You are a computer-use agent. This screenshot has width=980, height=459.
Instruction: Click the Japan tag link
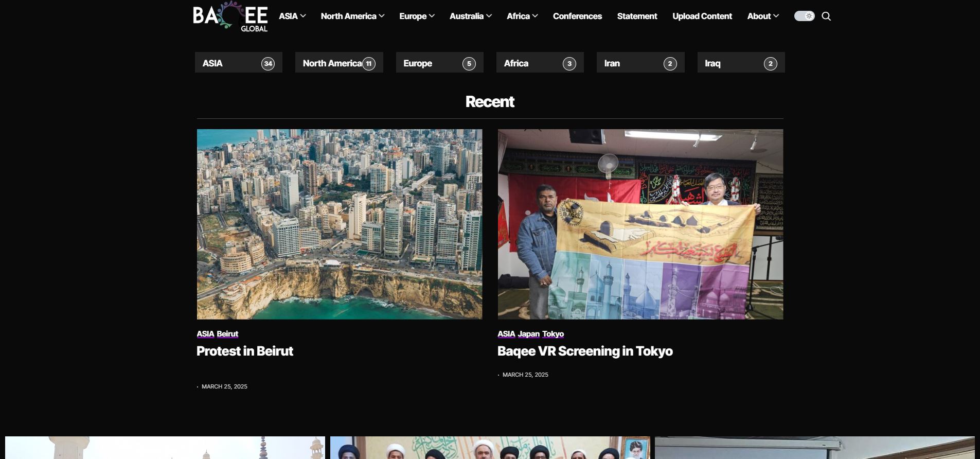(x=528, y=334)
